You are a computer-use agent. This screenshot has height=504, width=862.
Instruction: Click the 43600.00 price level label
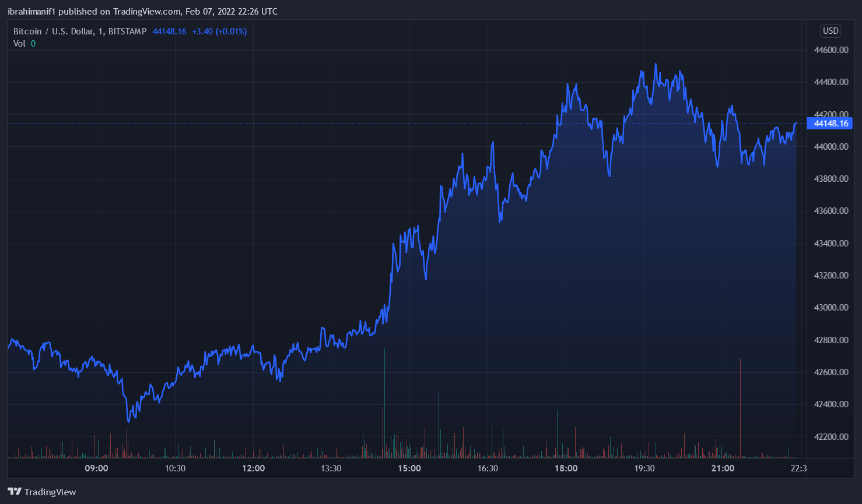[831, 211]
